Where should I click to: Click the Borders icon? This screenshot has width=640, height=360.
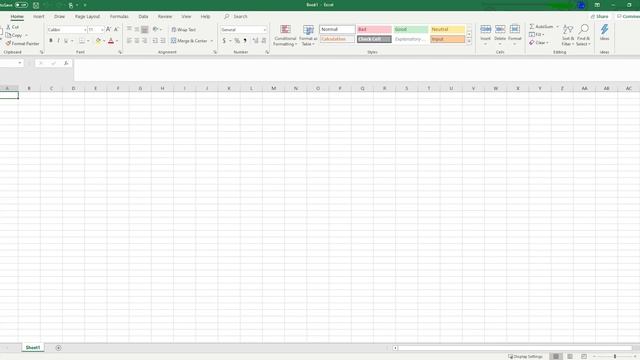pos(82,41)
